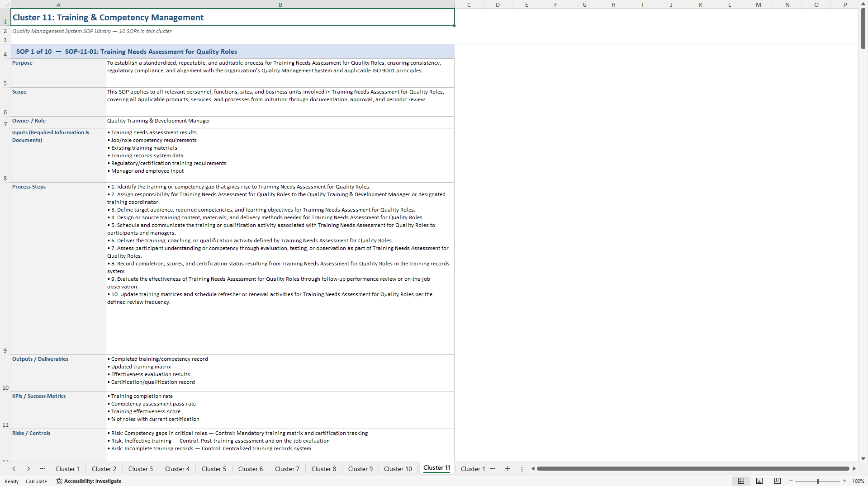Open the Cluster 6 sheet tab

coord(251,469)
